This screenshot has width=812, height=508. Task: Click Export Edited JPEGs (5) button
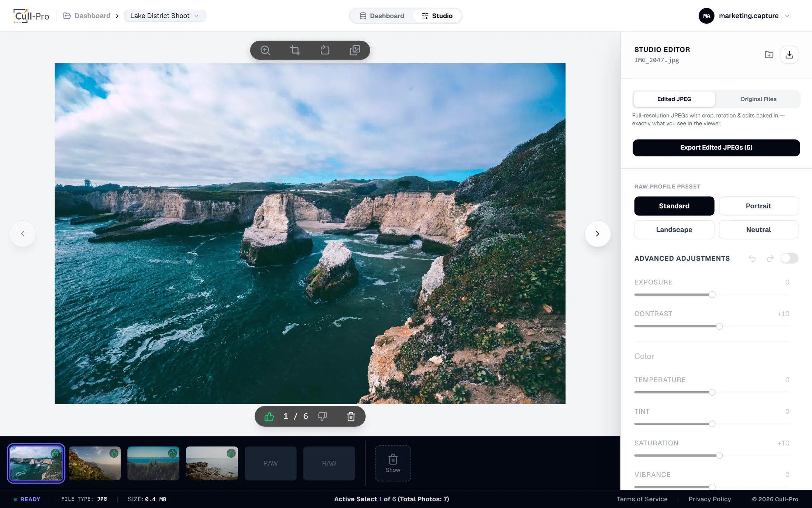point(716,147)
